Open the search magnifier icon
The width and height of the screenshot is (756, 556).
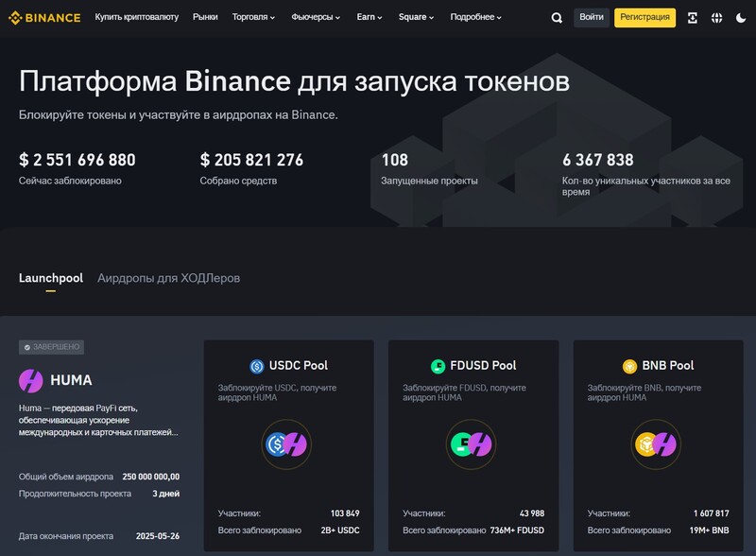click(x=557, y=18)
